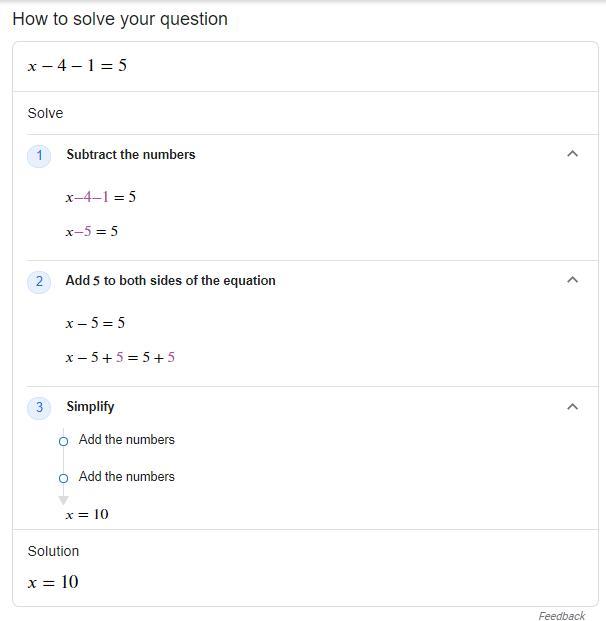Collapse the Simplify step chevron
This screenshot has height=621, width=606.
pyautogui.click(x=572, y=406)
